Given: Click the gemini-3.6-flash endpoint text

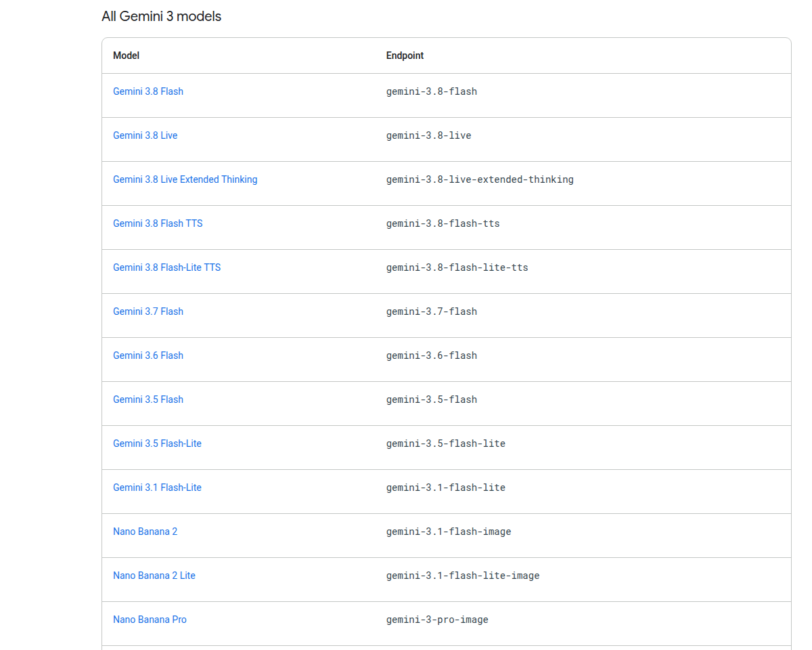Looking at the screenshot, I should [432, 355].
